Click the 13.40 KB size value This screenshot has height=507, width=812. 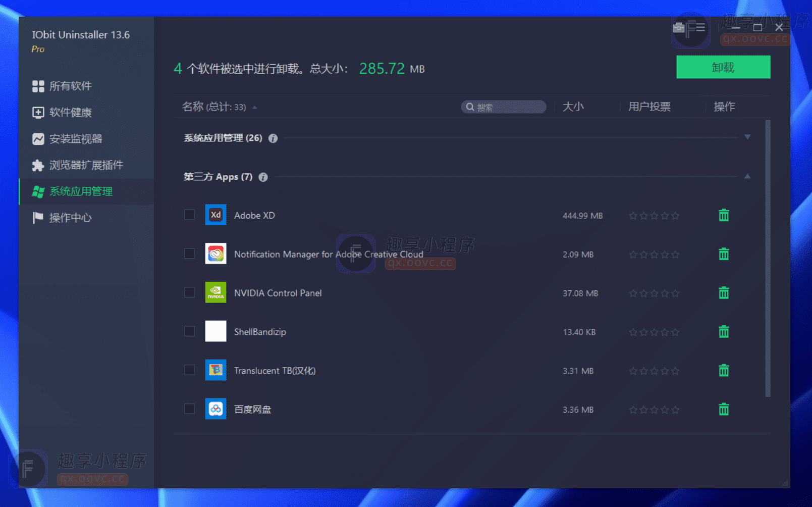(x=579, y=332)
